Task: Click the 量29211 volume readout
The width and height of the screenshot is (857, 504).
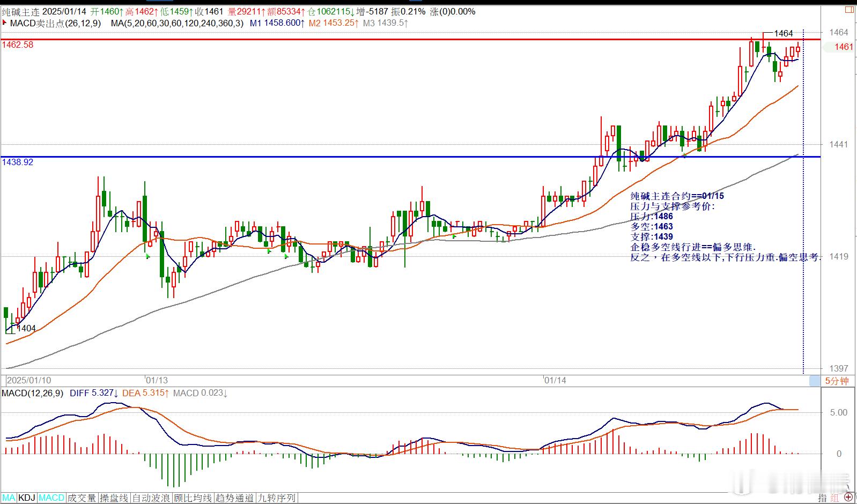Action: pyautogui.click(x=247, y=11)
